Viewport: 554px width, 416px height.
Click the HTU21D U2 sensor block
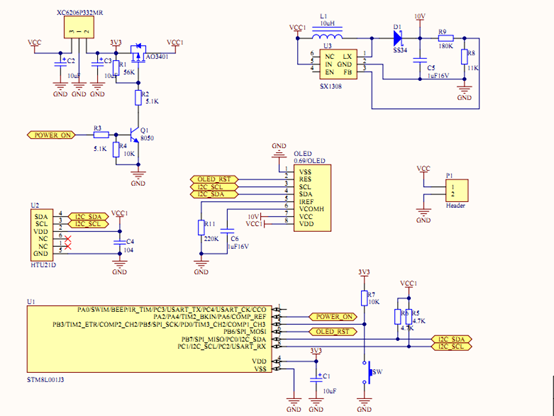point(42,235)
